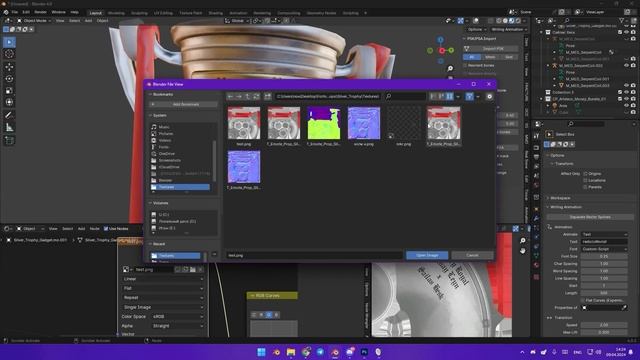The height and width of the screenshot is (360, 640).
Task: Adjust Font Size slider in Writing Animation
Action: [604, 256]
